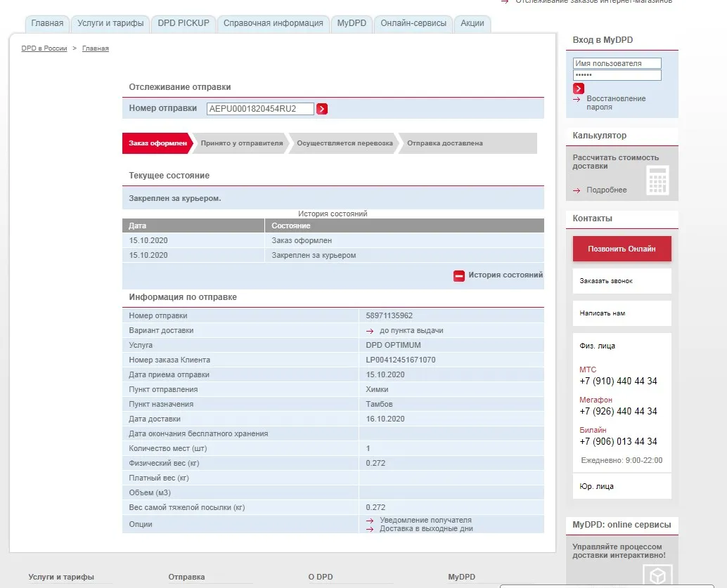Click Доставка в выходные дни link
Viewport: 727px width, 588px height.
click(426, 529)
